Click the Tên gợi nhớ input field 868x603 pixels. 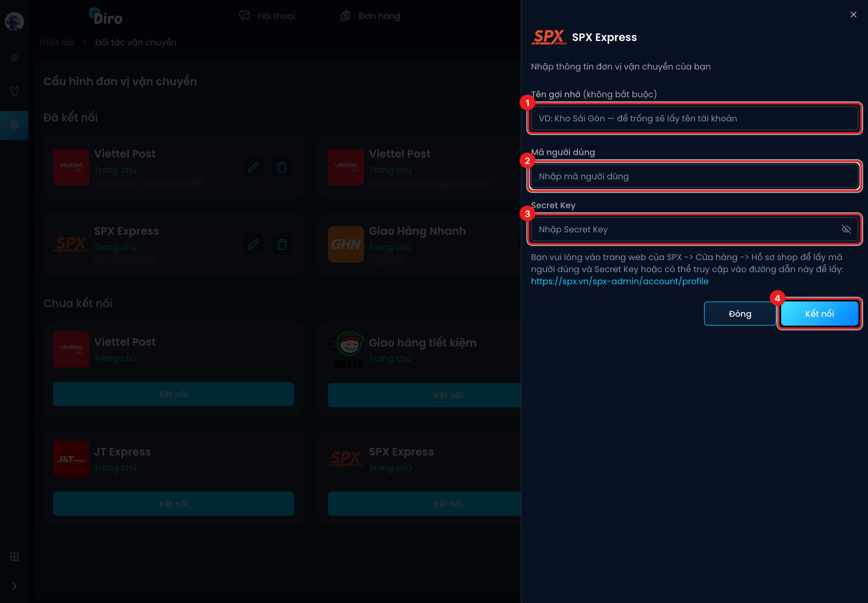click(x=694, y=118)
